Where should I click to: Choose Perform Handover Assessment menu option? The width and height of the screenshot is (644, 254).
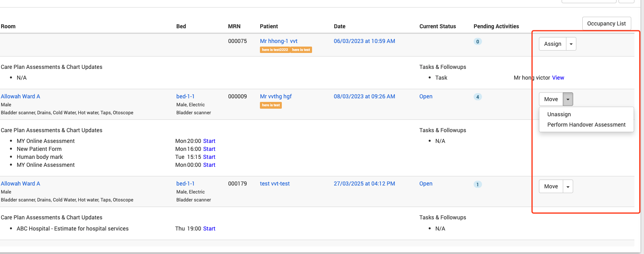[x=586, y=125]
